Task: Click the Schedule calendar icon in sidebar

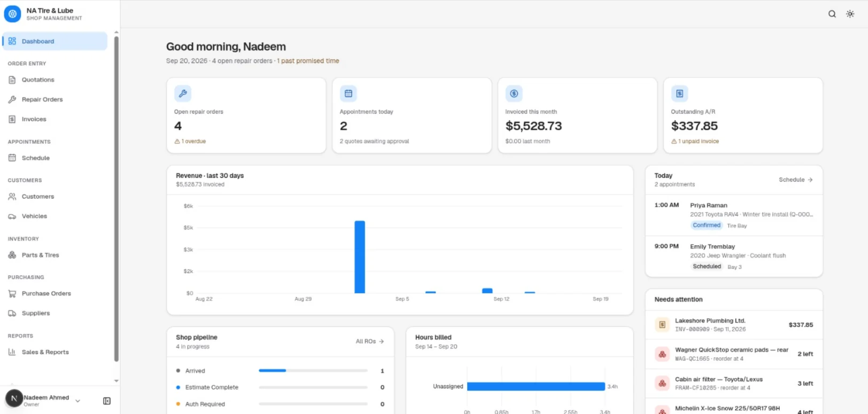Action: (x=12, y=158)
